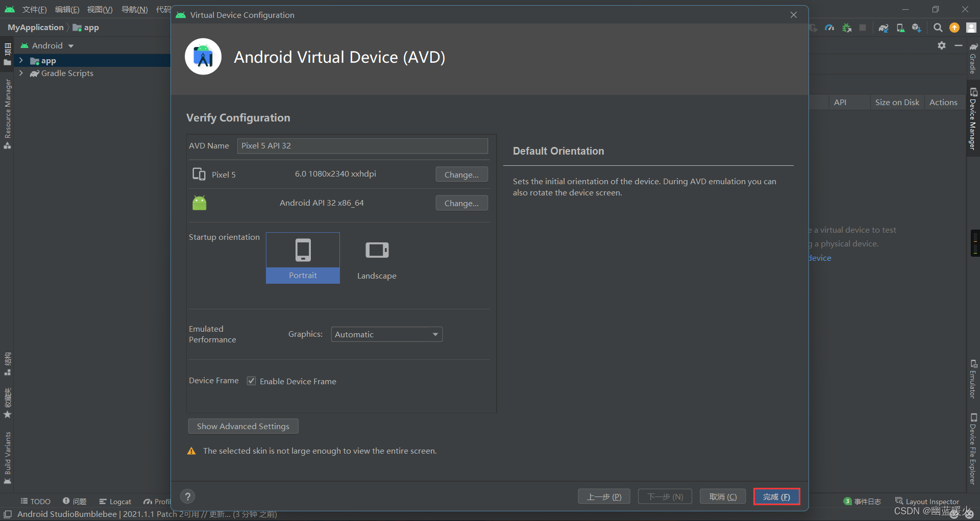Viewport: 980px width, 521px height.
Task: Click the green Android system image icon
Action: tap(200, 203)
